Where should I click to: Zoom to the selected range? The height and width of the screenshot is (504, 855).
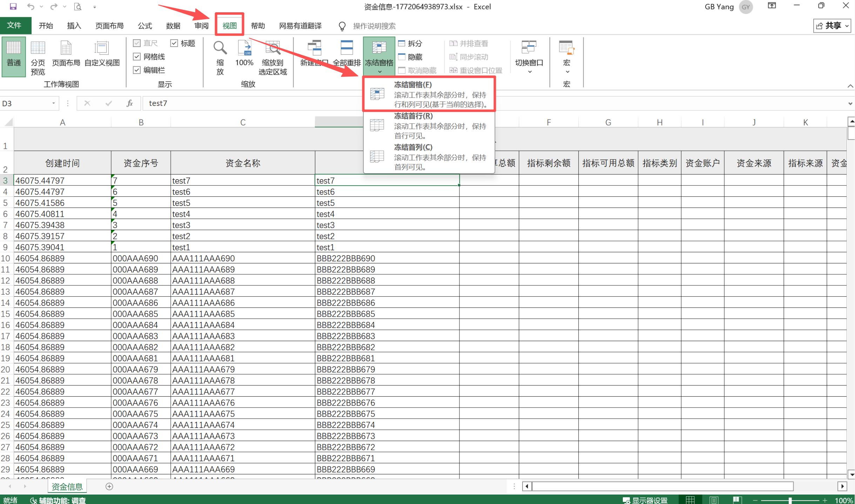point(273,57)
